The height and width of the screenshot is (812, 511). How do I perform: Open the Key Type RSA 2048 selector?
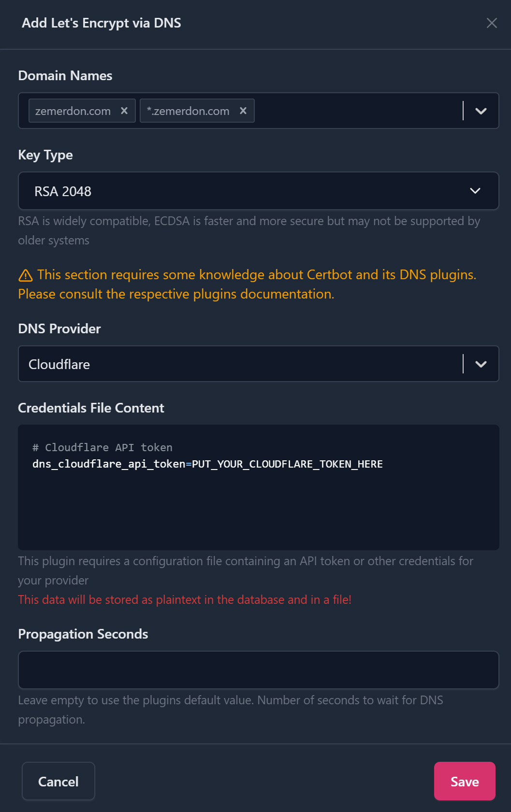(258, 191)
